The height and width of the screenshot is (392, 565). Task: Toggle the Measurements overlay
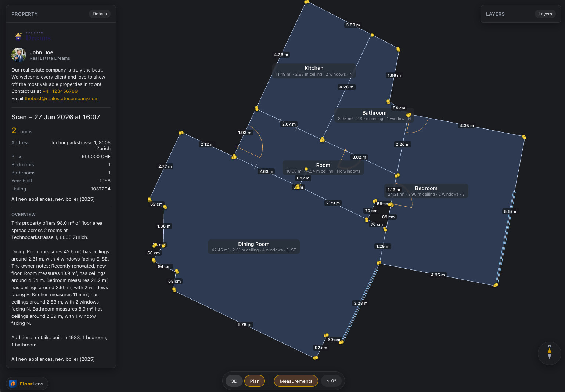click(x=296, y=381)
